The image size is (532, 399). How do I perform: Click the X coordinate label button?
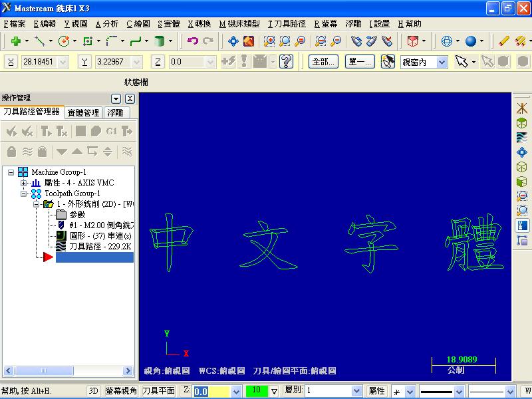tap(11, 62)
